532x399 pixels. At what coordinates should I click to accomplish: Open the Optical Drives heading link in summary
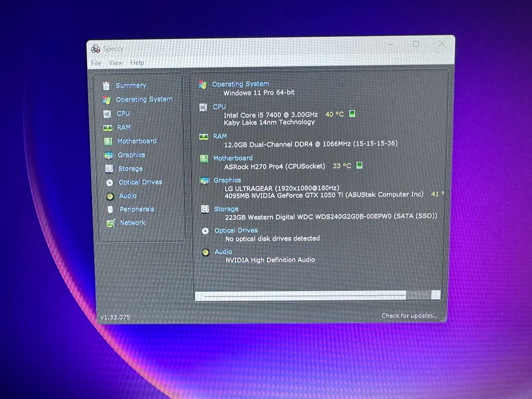coord(236,231)
